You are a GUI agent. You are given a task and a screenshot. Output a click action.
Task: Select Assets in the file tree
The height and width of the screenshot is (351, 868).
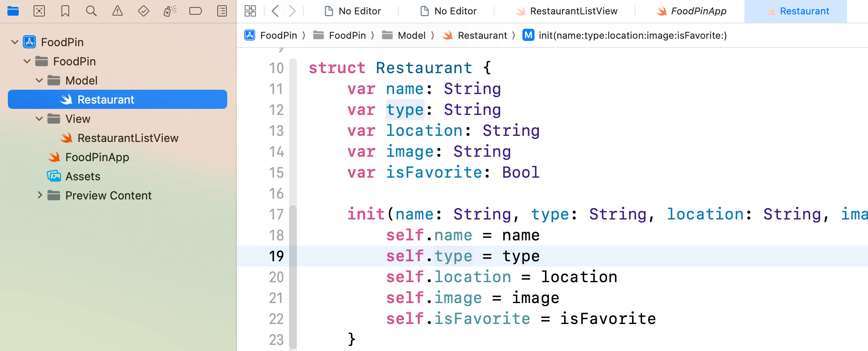[83, 176]
